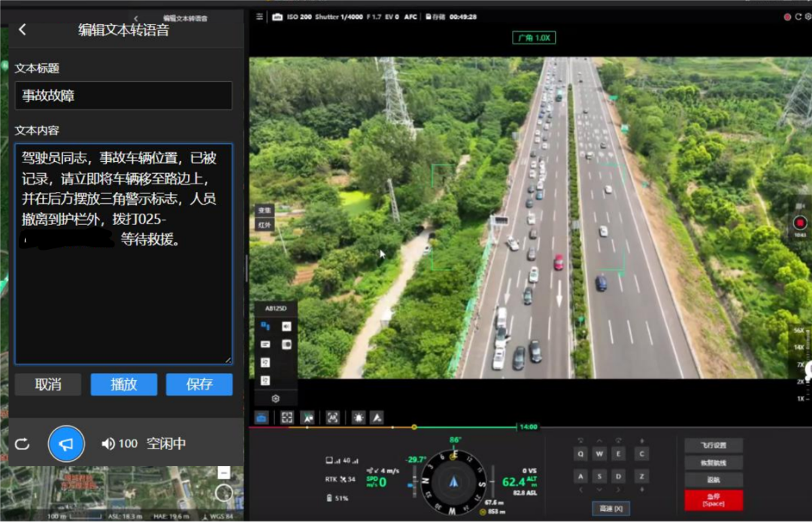Switch to 红外 infrared view
This screenshot has width=812, height=523.
(265, 224)
